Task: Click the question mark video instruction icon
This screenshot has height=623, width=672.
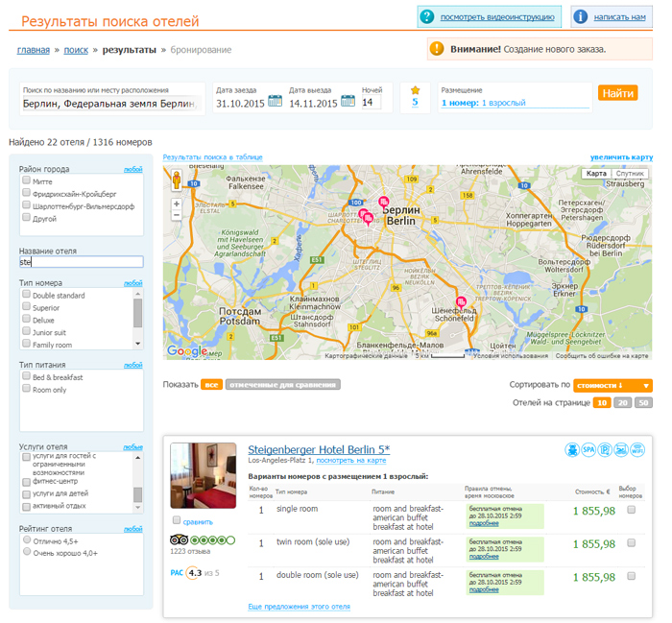Action: [427, 16]
